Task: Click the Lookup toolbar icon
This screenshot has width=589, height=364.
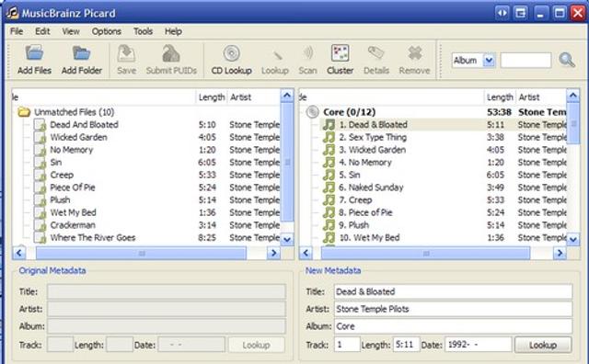Action: [x=277, y=55]
